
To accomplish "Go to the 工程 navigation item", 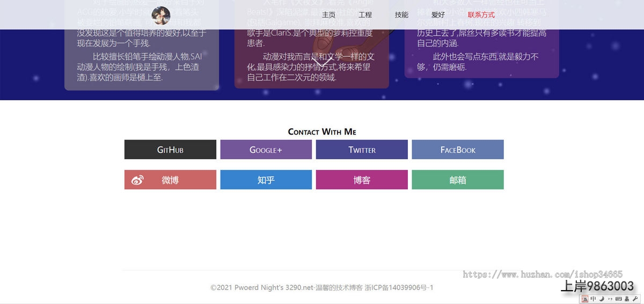I will click(365, 15).
